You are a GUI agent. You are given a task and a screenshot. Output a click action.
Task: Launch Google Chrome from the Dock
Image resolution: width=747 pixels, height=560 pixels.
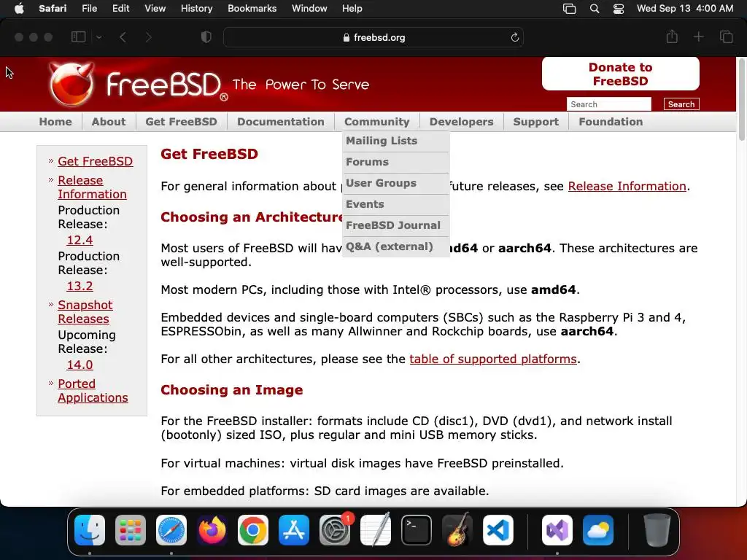(x=253, y=530)
